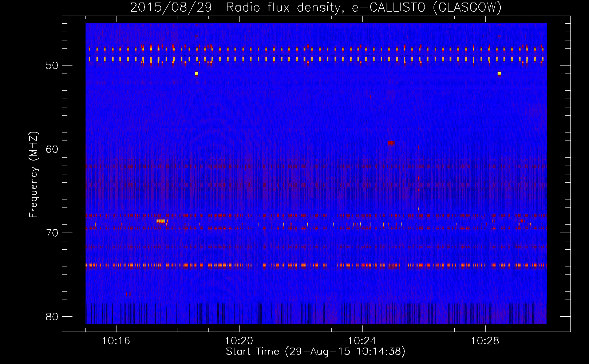Click the 60 MHz frequency tick label
Image resolution: width=589 pixels, height=364 pixels.
tap(52, 149)
